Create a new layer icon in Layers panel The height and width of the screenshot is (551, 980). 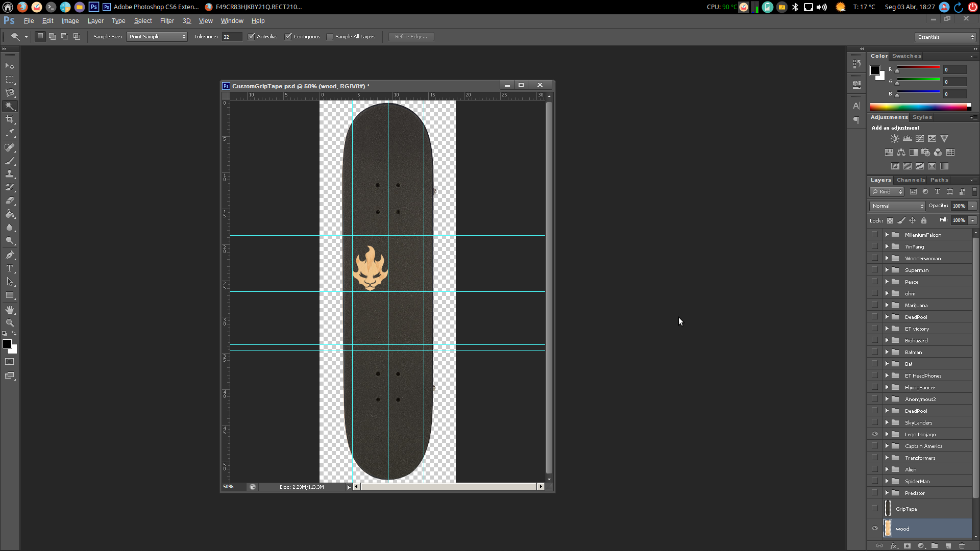948,546
